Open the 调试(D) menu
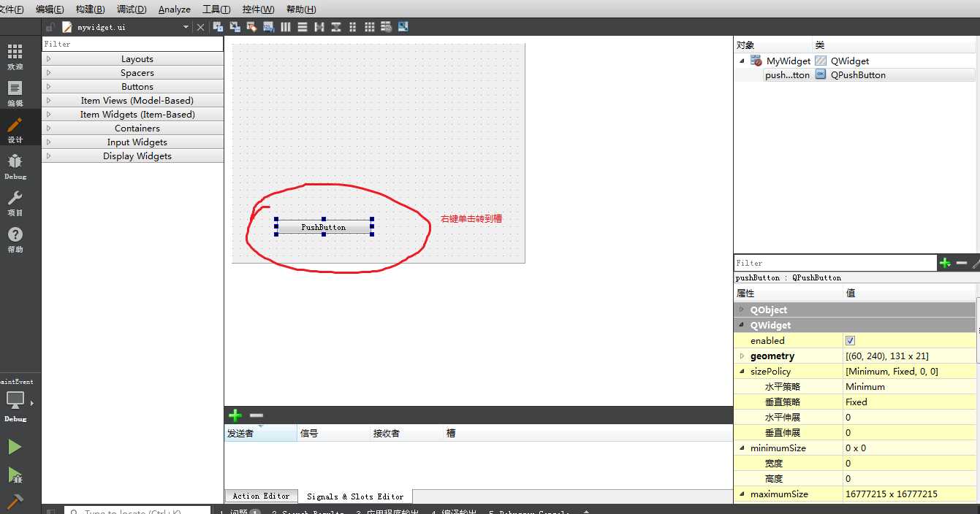Screen dimensions: 980x514 [132, 9]
